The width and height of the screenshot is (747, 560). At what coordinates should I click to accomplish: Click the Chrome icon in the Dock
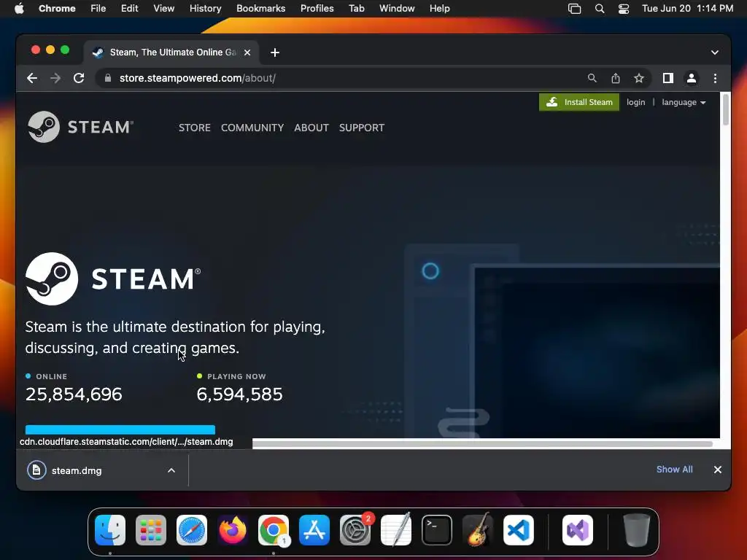(x=274, y=530)
